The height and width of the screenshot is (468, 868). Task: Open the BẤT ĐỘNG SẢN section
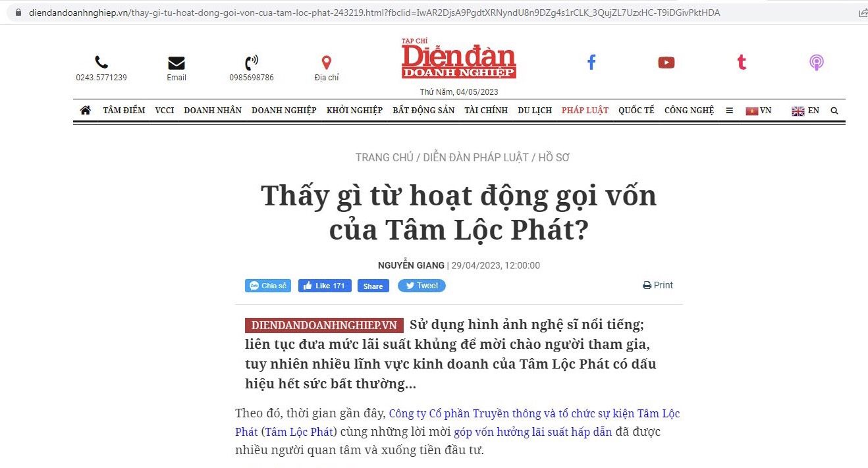click(x=423, y=111)
